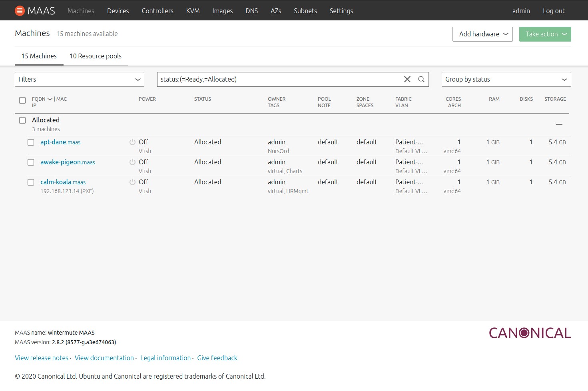
Task: Click into the status search input field
Action: click(280, 79)
